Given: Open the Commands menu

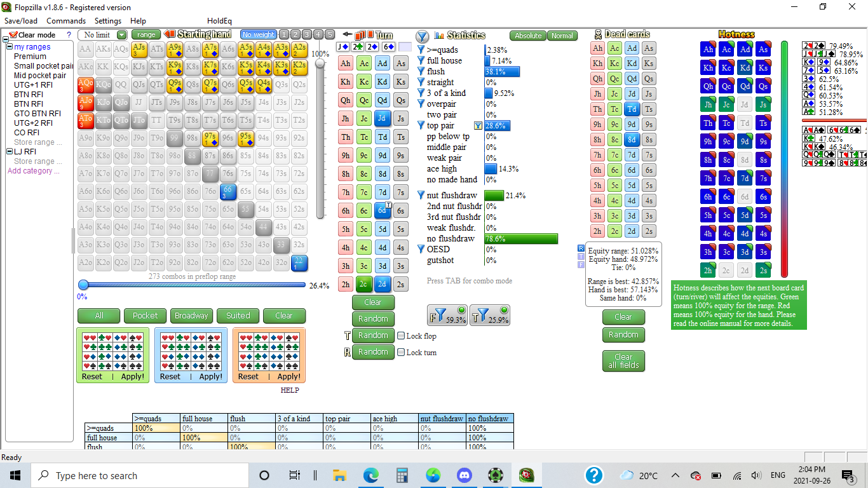Looking at the screenshot, I should click(x=66, y=21).
